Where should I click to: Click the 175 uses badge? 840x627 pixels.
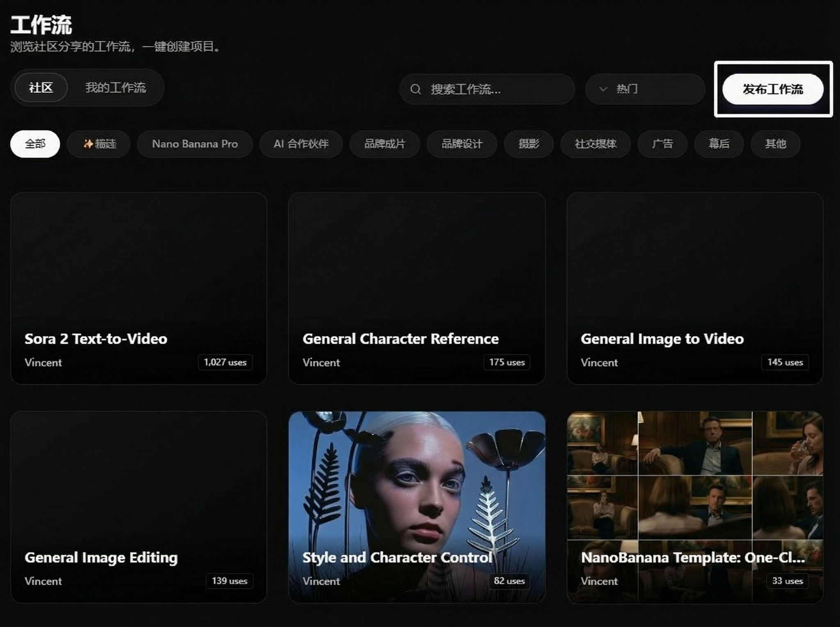pos(507,362)
